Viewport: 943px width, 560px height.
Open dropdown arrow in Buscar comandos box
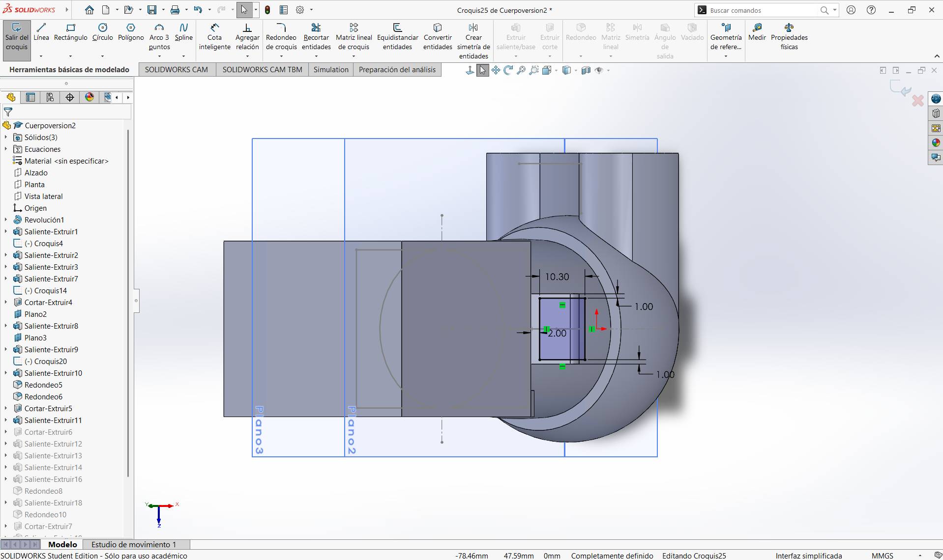coord(835,10)
